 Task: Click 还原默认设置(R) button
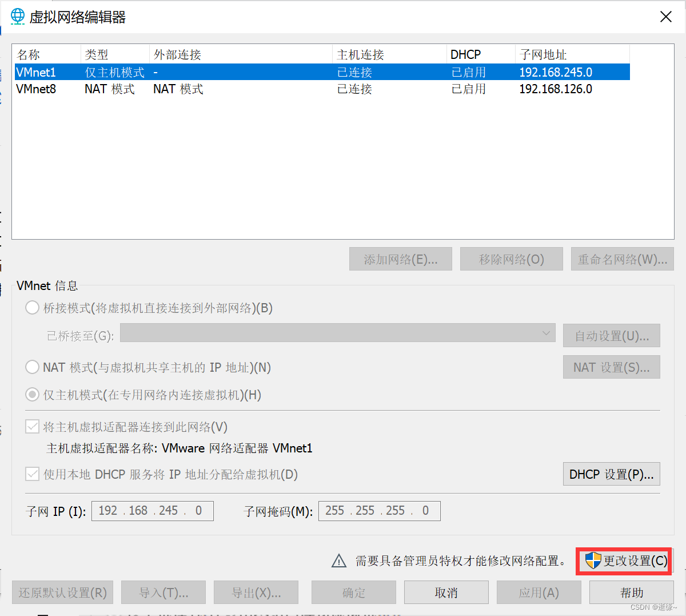coord(63,593)
